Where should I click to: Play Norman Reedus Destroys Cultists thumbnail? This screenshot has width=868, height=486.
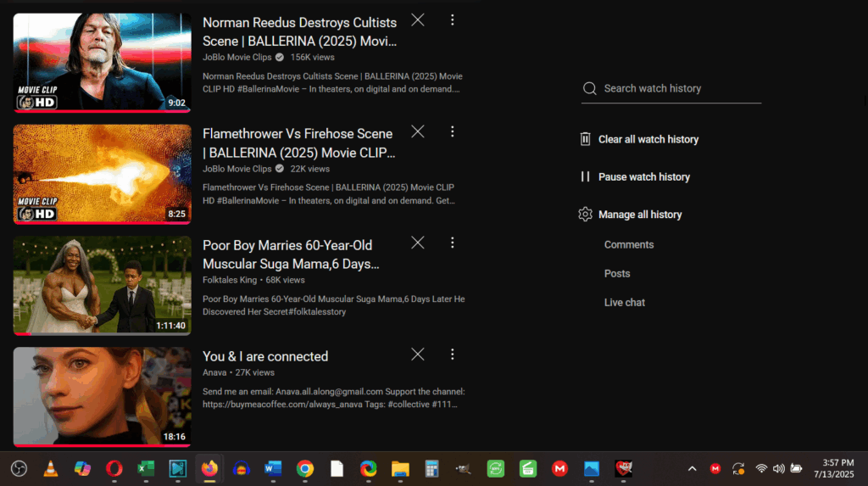click(103, 63)
